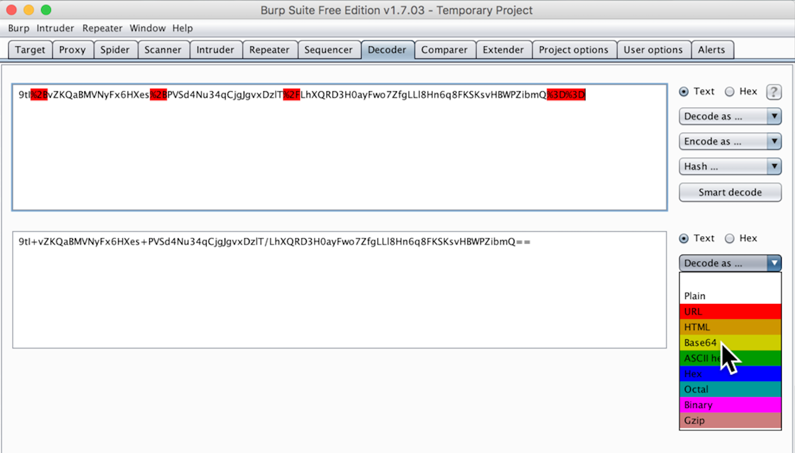This screenshot has width=795, height=453.
Task: Close the window with red button
Action: point(12,10)
